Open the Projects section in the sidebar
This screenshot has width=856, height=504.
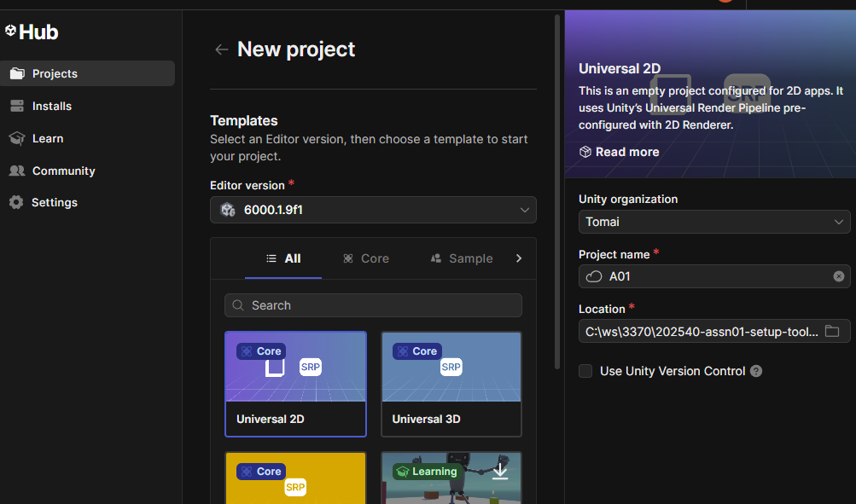pos(87,73)
